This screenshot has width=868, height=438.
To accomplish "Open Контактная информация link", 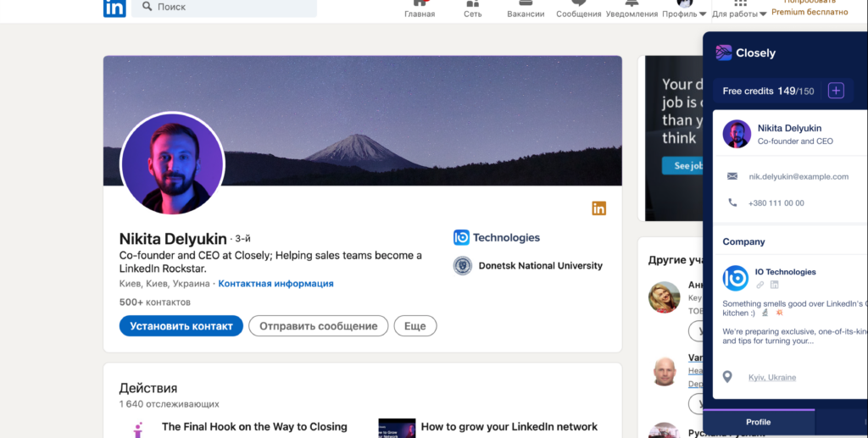I will click(275, 283).
